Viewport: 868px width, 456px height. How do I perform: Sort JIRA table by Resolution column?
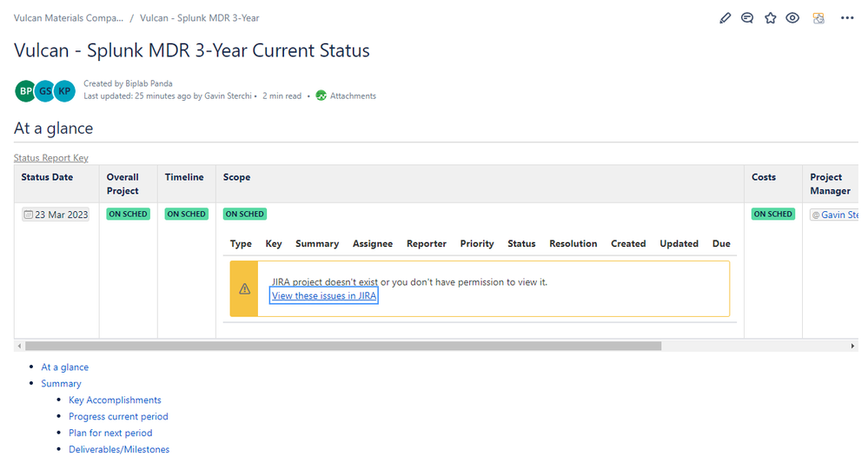(x=573, y=243)
